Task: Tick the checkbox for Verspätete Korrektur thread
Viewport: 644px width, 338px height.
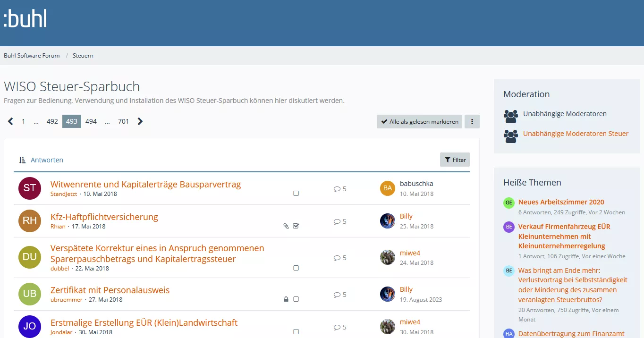Action: pos(296,268)
